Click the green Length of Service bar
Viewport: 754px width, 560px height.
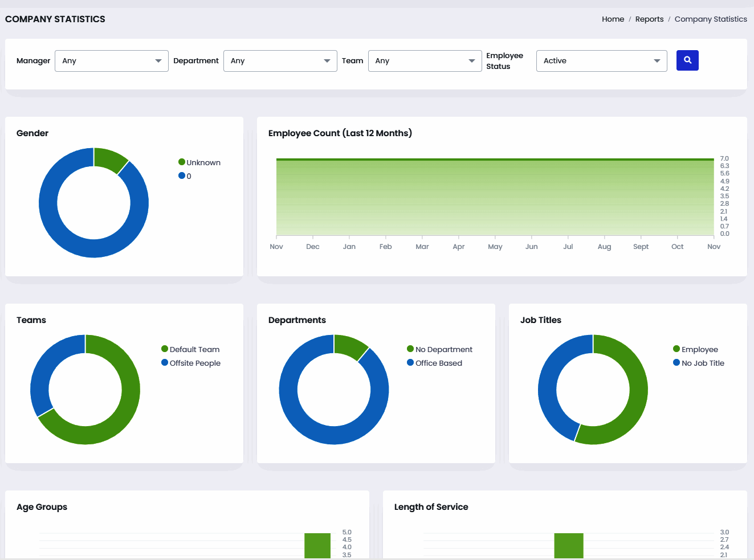point(568,546)
